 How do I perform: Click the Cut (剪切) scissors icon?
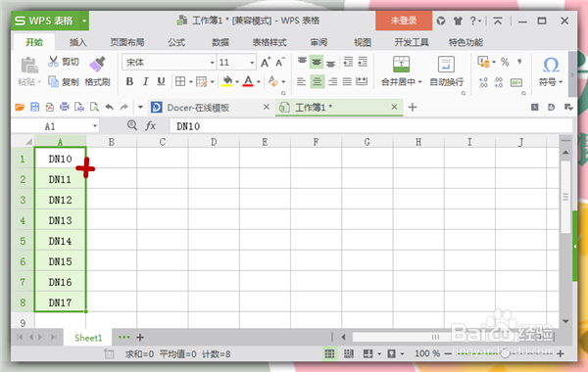point(53,62)
